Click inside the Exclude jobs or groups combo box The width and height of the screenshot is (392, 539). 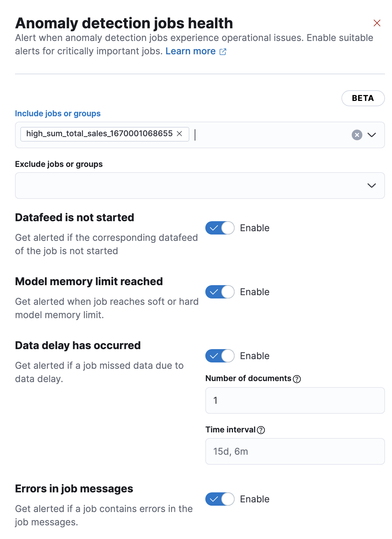pyautogui.click(x=190, y=186)
